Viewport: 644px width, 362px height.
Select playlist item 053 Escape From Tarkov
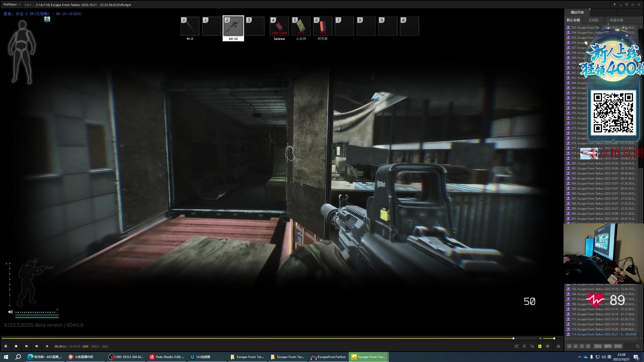coord(601,28)
